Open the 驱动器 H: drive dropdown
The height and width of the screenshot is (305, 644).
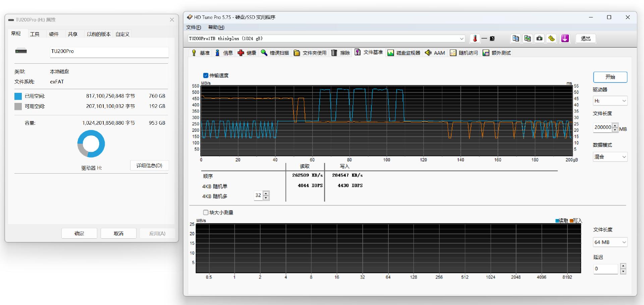(x=610, y=101)
